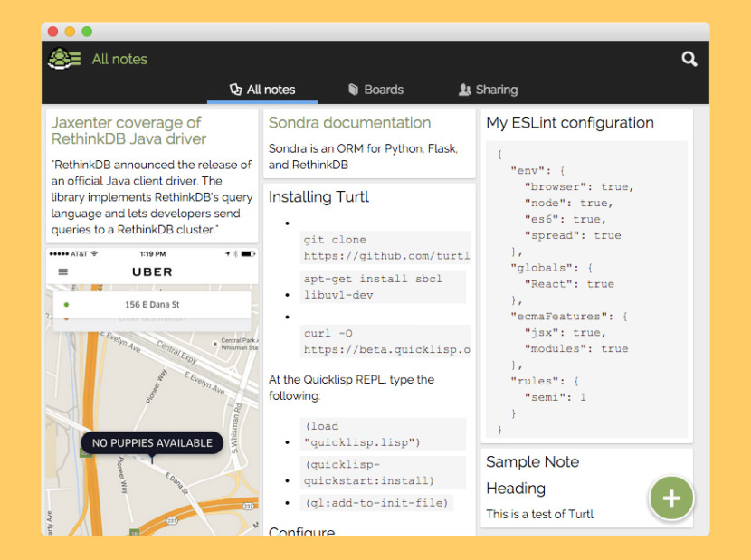The height and width of the screenshot is (560, 751).
Task: Click the green add note button
Action: pos(670,498)
